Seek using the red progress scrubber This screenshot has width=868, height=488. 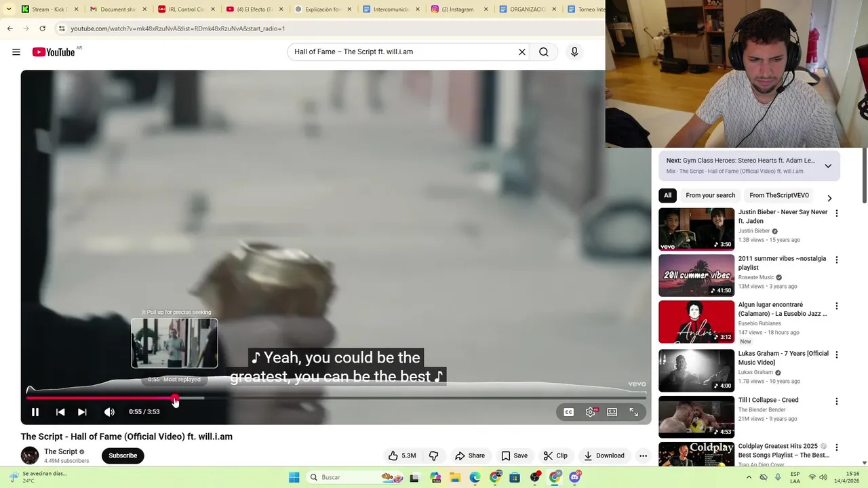(175, 399)
